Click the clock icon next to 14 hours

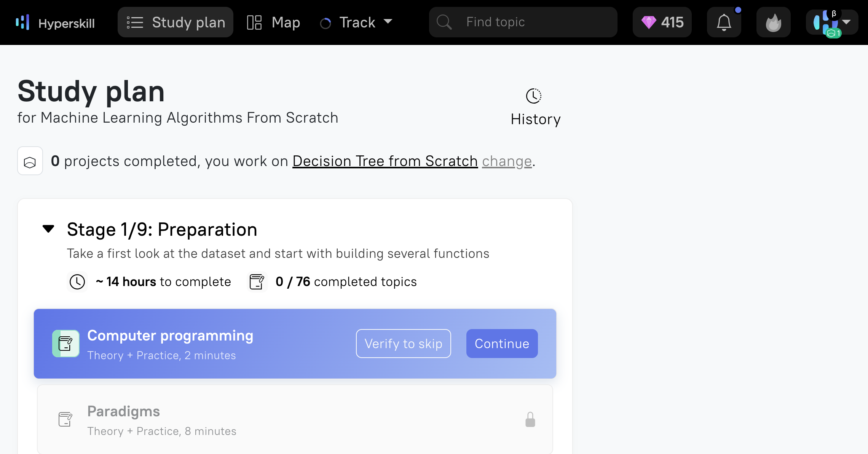tap(77, 282)
